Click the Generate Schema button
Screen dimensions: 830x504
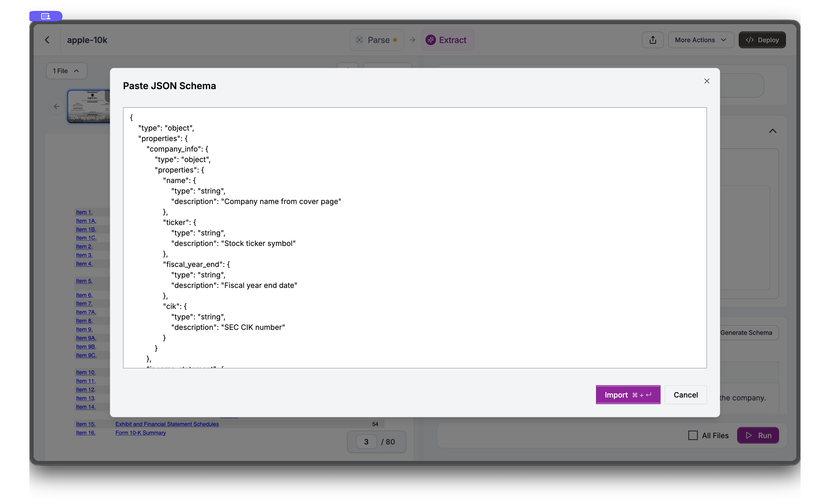747,332
